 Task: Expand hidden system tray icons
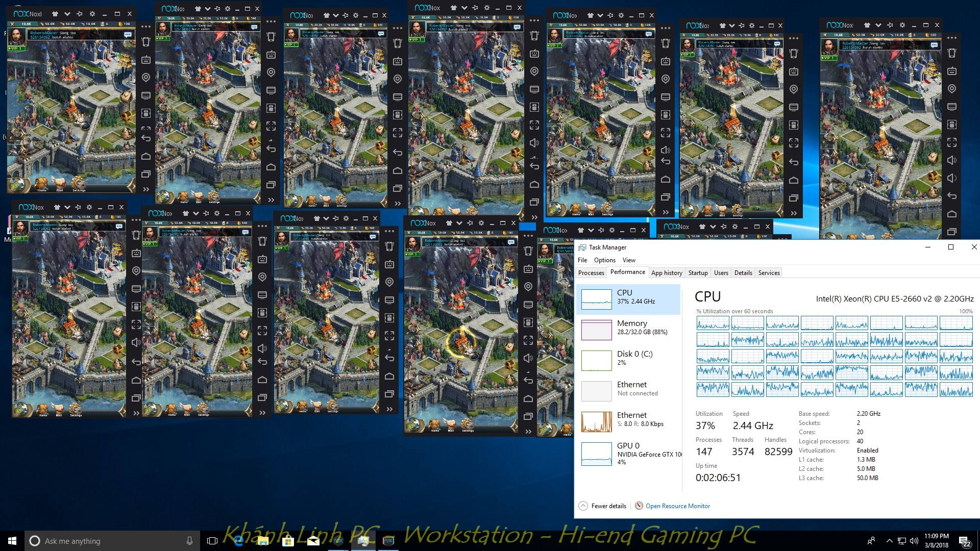(x=889, y=541)
